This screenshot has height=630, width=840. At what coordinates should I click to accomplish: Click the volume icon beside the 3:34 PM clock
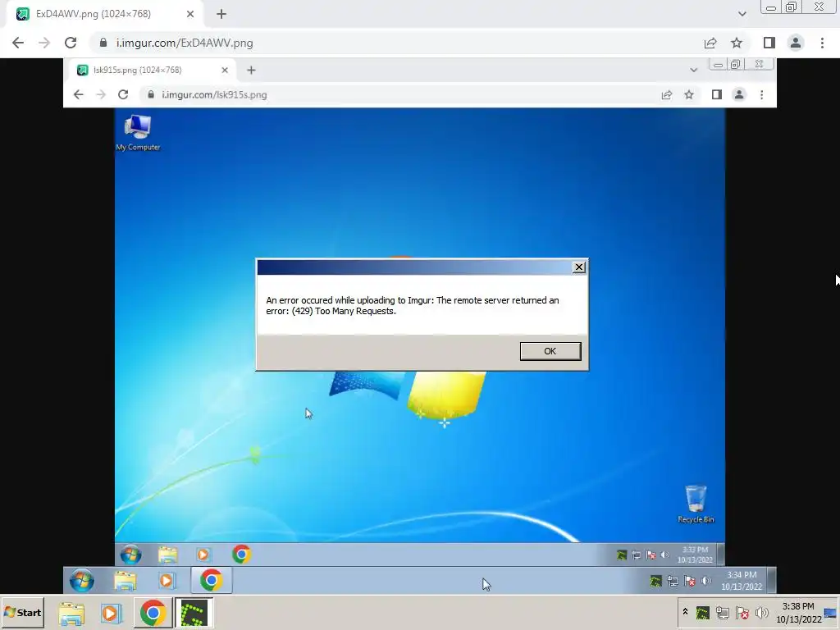click(706, 581)
